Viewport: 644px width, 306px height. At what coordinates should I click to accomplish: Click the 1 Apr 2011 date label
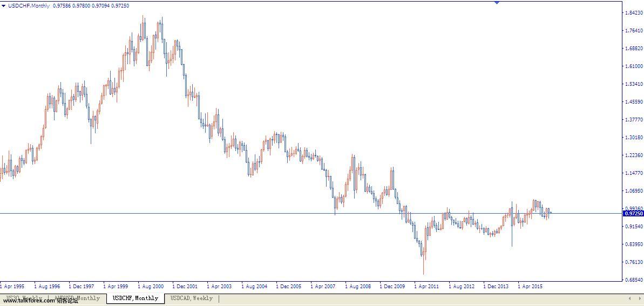click(x=427, y=286)
